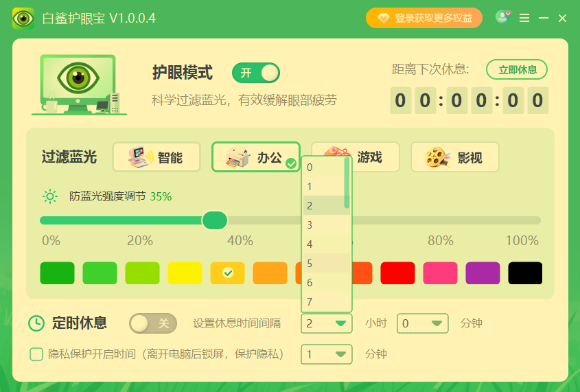Click the 0% scale label

coord(51,241)
